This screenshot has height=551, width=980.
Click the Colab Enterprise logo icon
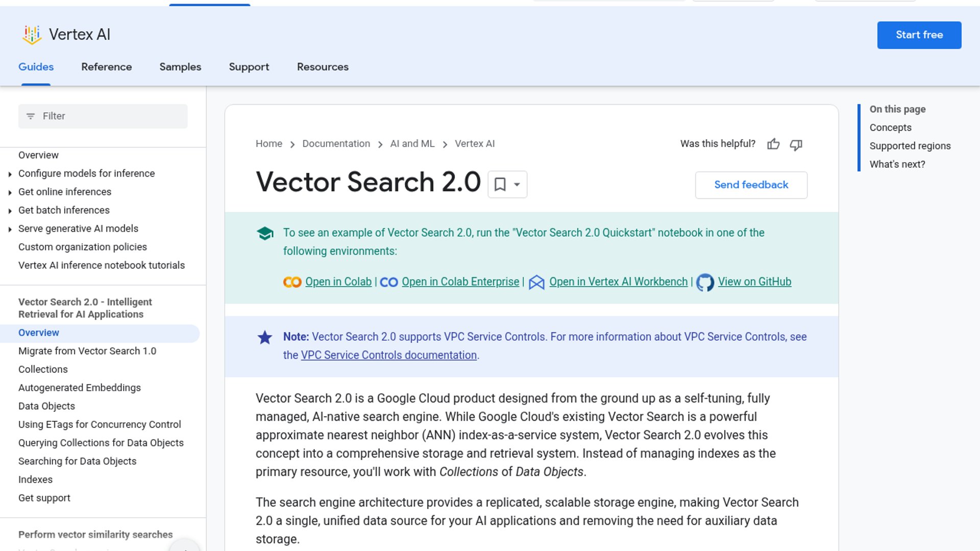click(389, 282)
